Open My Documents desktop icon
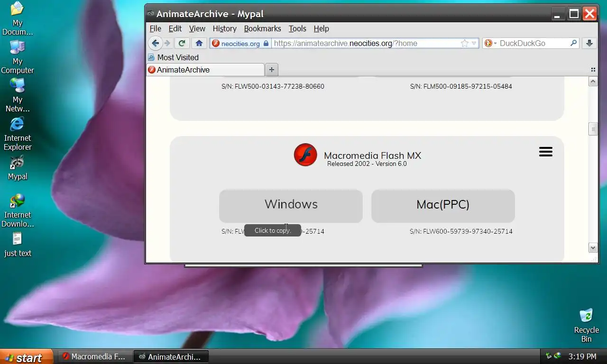This screenshot has height=364, width=607. tap(18, 18)
